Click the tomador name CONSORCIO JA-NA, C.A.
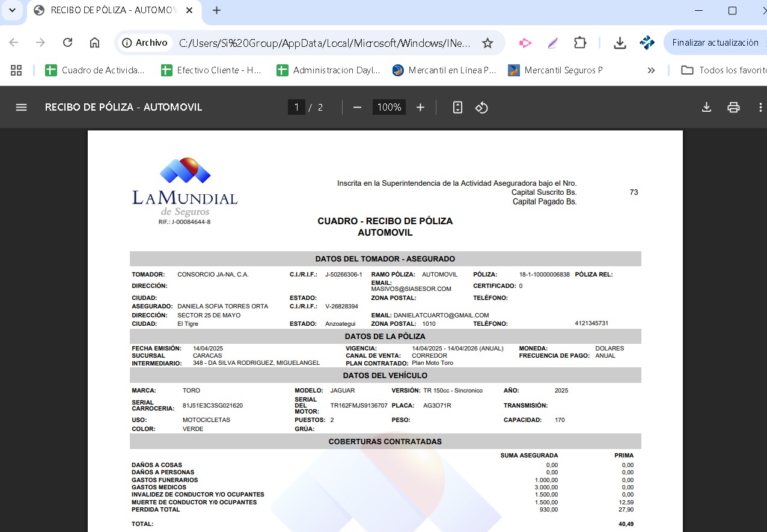 click(x=213, y=275)
